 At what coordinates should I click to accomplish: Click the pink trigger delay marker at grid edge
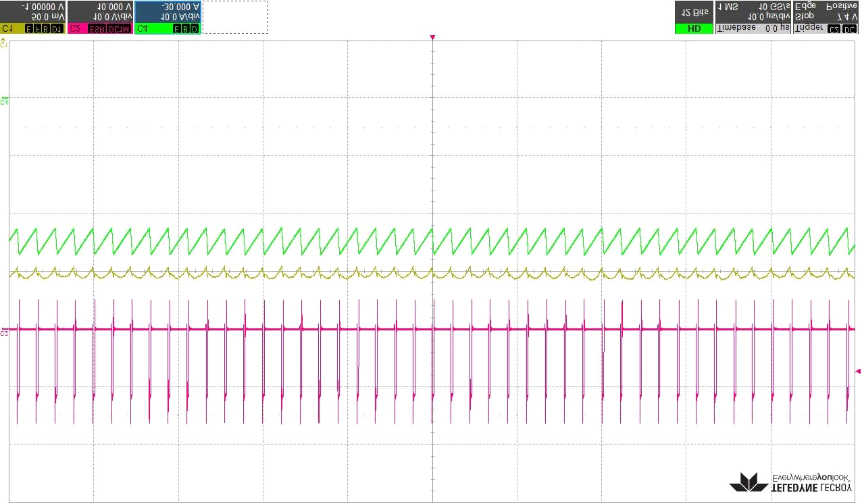coord(432,37)
